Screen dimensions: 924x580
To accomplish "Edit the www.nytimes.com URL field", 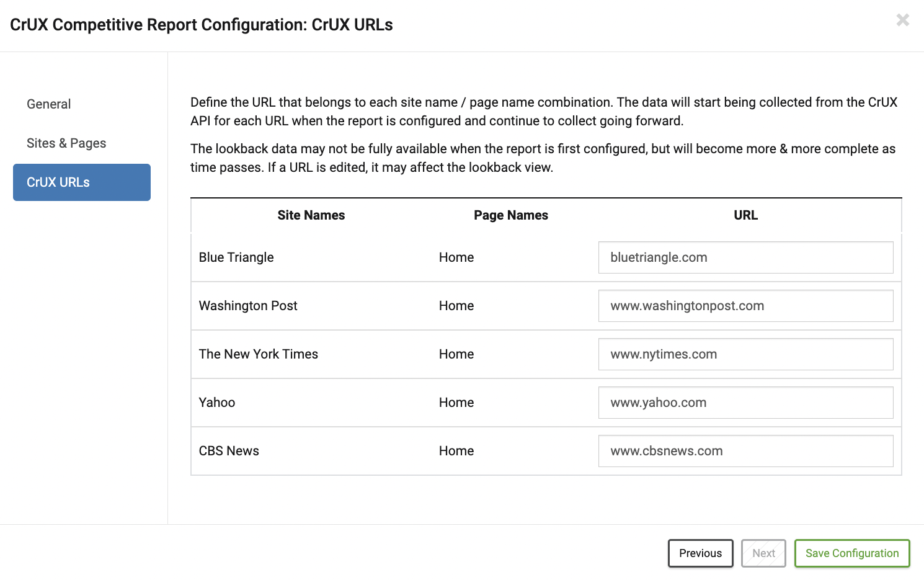I will coord(745,354).
